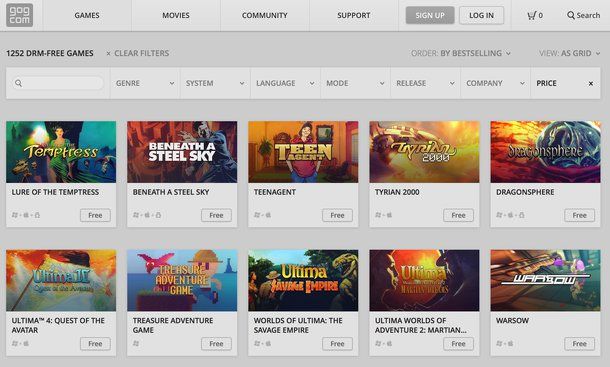This screenshot has width=610, height=367.
Task: Get Dragonsphere with the Free button
Action: click(580, 215)
